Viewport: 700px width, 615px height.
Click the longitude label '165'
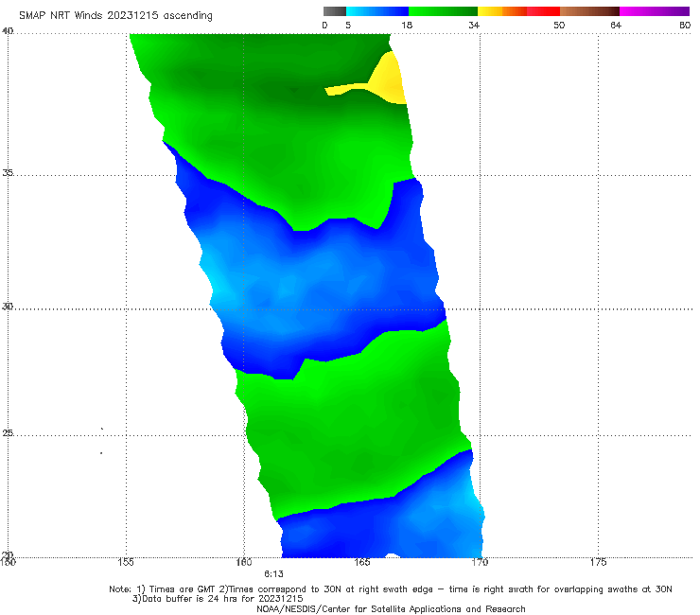click(362, 562)
